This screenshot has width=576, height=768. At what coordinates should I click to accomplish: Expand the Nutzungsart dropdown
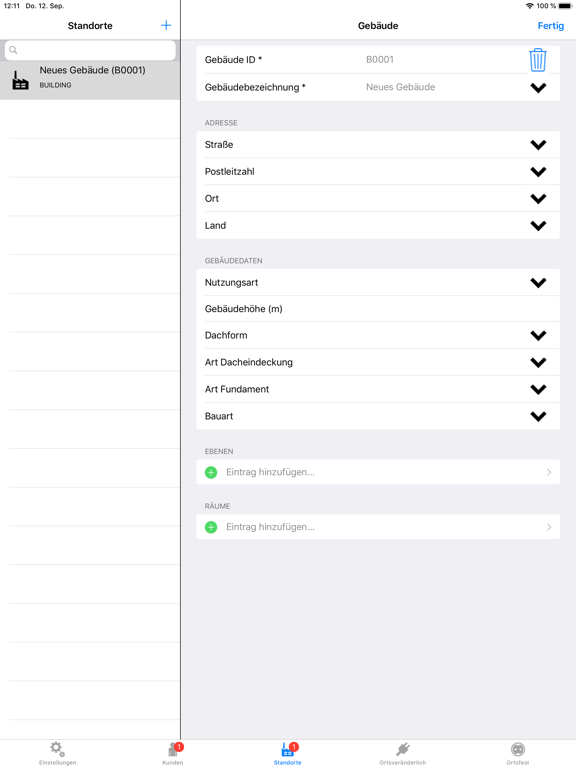coord(538,283)
